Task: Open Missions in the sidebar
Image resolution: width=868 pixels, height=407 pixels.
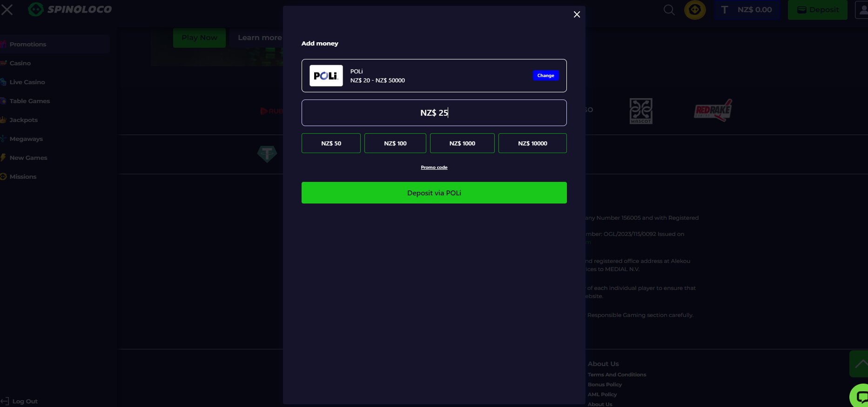Action: [x=23, y=177]
